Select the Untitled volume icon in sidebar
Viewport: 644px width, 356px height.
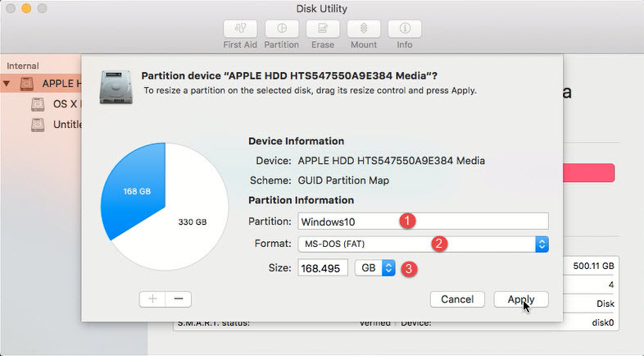(x=38, y=125)
